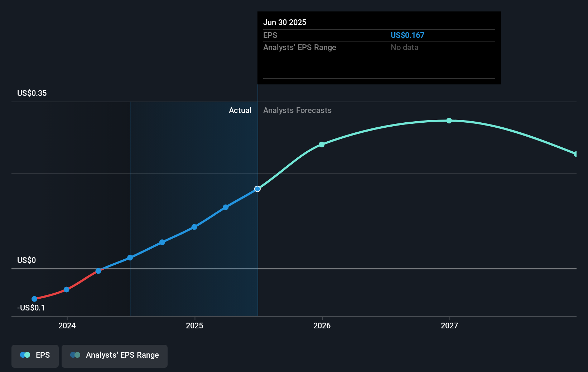The image size is (588, 372).
Task: Click the US$0.35 y-axis label
Action: tap(32, 93)
